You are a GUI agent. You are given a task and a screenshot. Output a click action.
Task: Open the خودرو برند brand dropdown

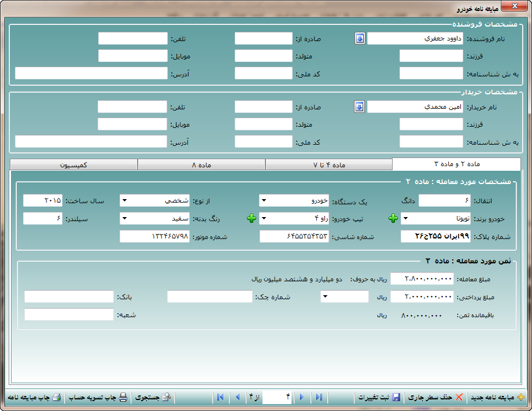(x=405, y=219)
